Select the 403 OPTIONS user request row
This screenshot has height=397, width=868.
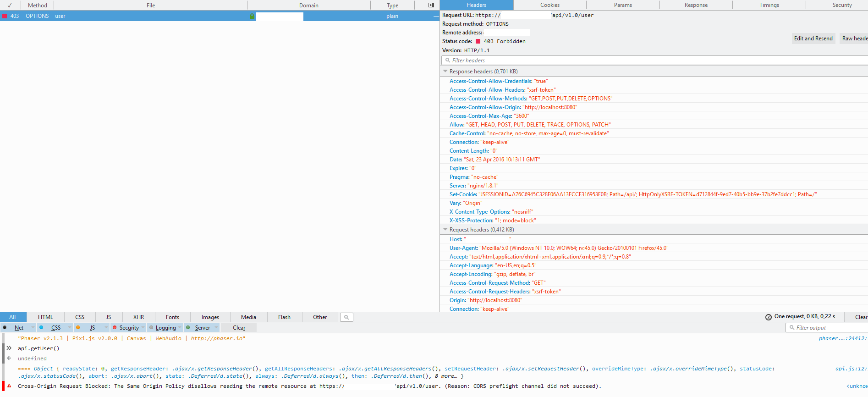pyautogui.click(x=220, y=16)
